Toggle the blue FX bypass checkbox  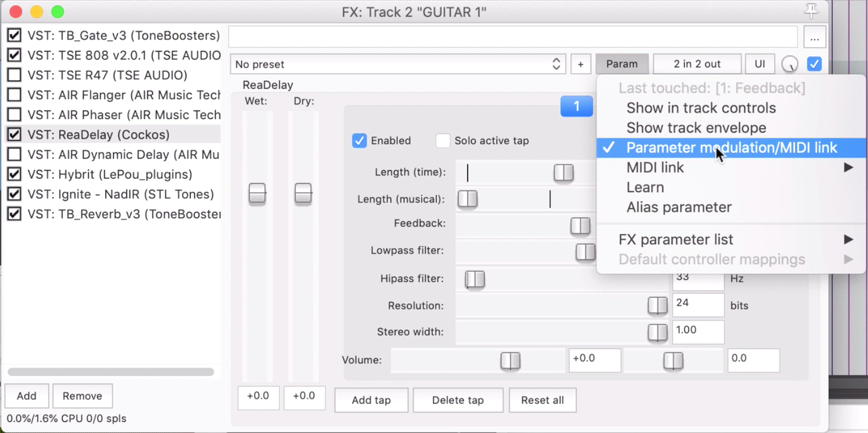click(814, 64)
